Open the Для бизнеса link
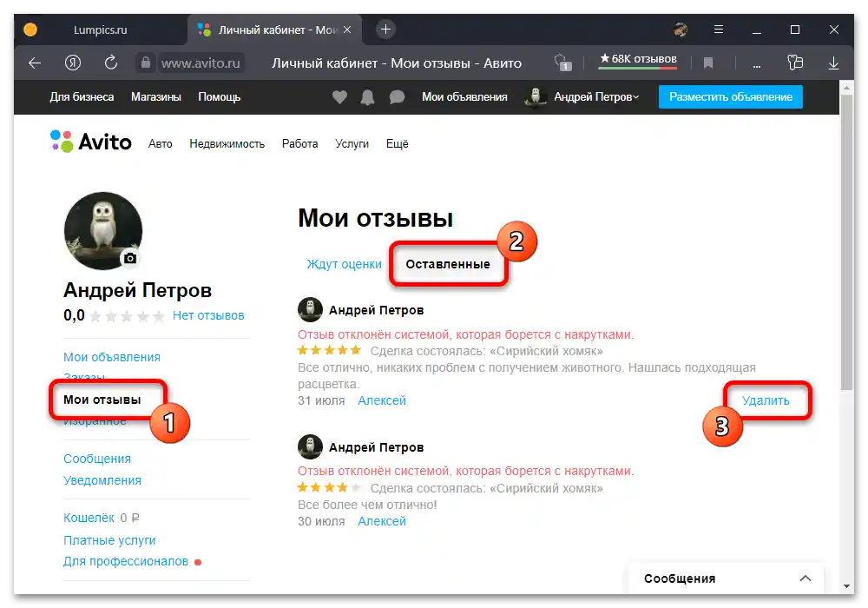868x608 pixels. pos(82,97)
